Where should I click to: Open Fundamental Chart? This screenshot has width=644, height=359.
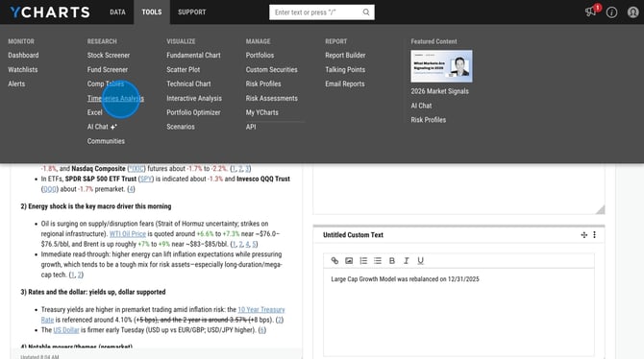[x=193, y=55]
